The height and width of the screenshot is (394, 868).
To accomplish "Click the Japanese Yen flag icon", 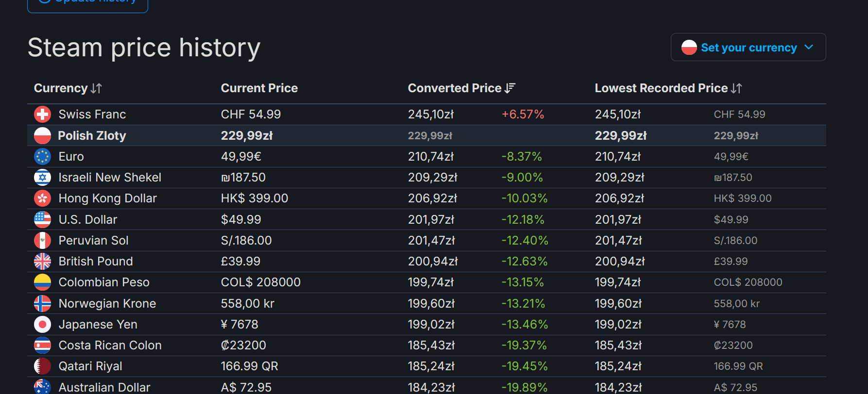I will [x=42, y=325].
